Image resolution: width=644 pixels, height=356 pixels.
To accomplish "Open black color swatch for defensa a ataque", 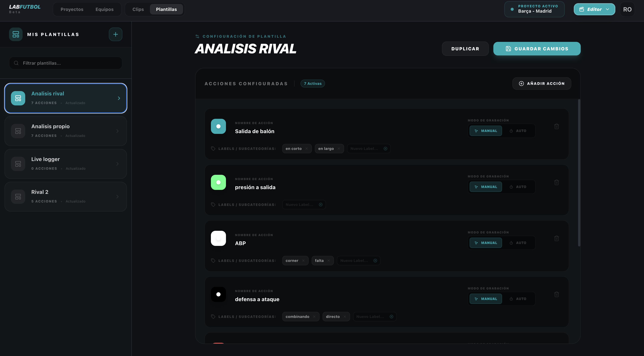I will click(x=218, y=294).
